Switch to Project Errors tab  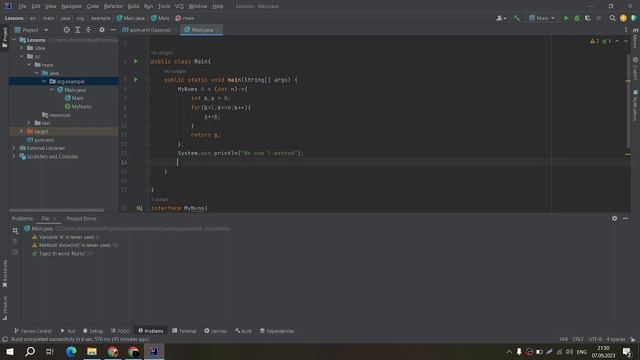(x=81, y=219)
